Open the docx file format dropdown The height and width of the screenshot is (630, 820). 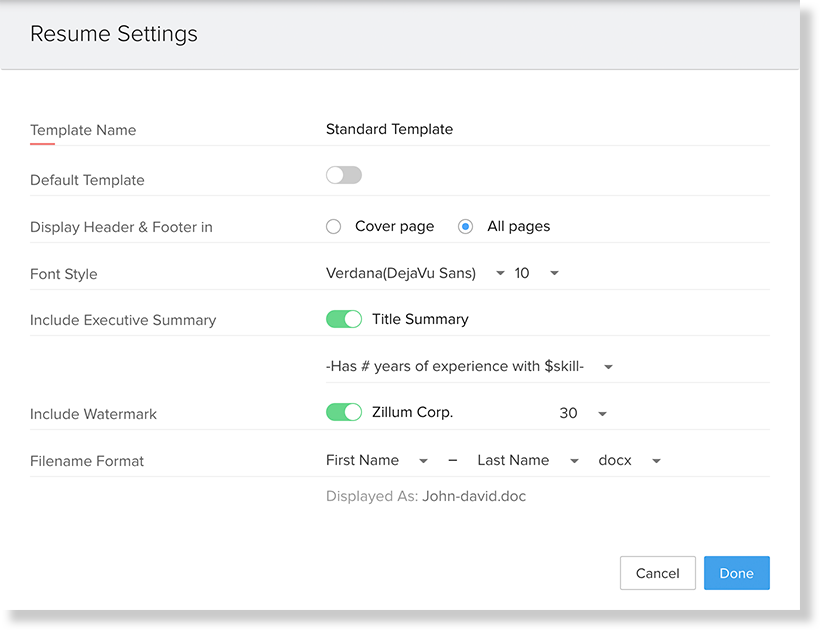pos(630,461)
